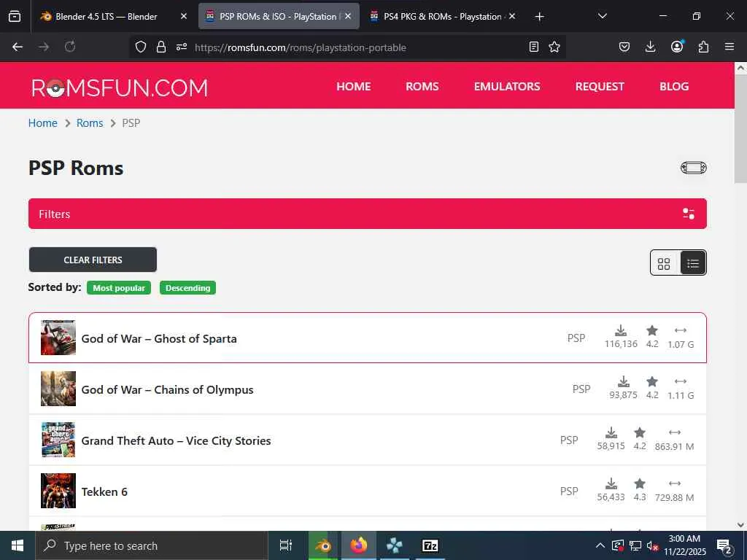Show hidden system tray icons chevron
The image size is (747, 560).
coord(600,545)
